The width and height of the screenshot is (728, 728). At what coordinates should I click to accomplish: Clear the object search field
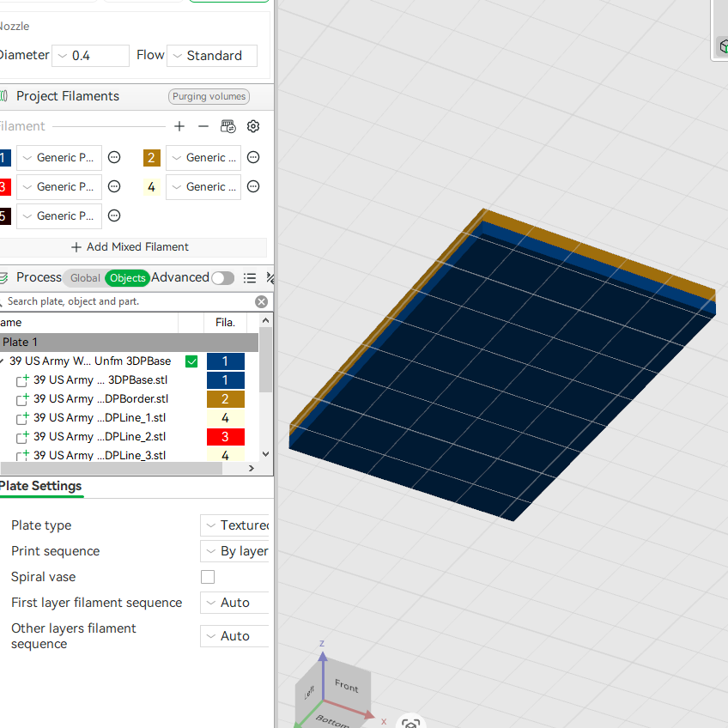[x=261, y=302]
